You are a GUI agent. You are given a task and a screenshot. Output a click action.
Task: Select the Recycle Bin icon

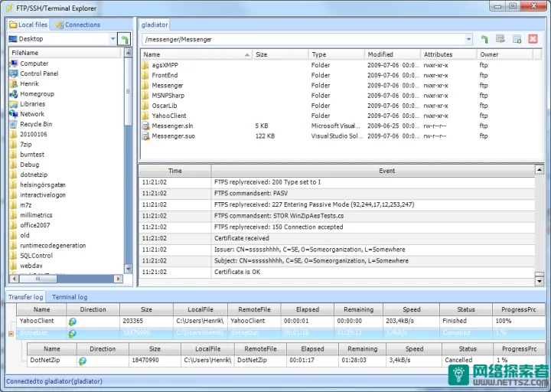click(x=13, y=124)
